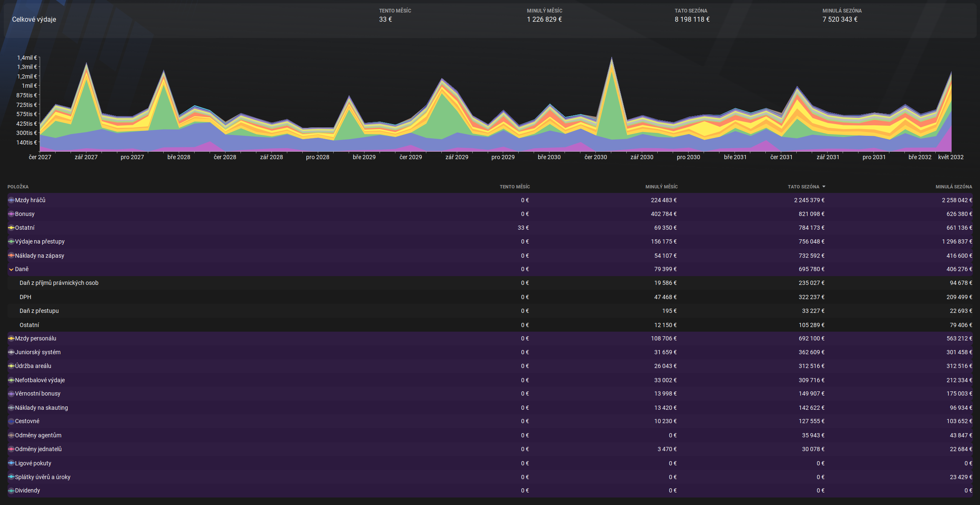Select the DPH sub-item under Daně
This screenshot has width=980, height=505.
25,297
